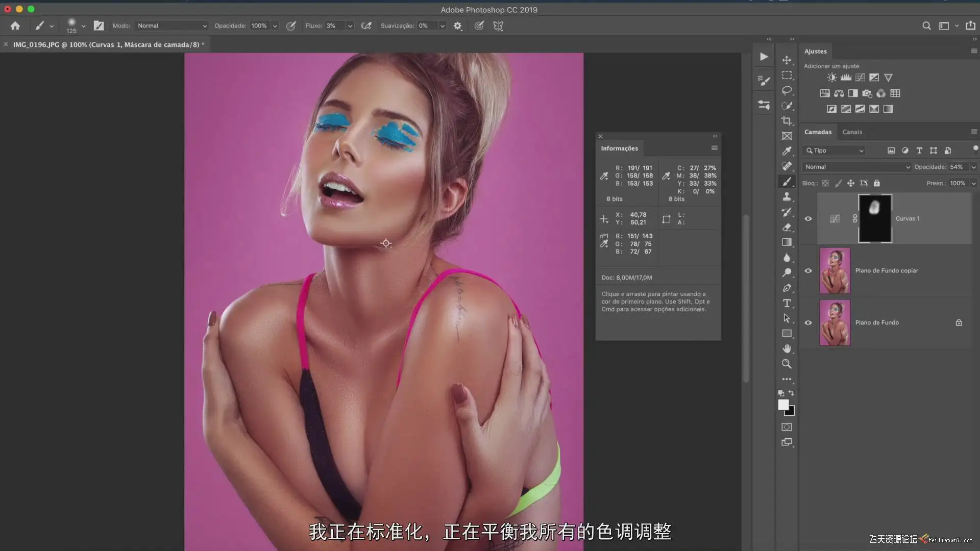Toggle Plano de Fundo layer visibility
Image resolution: width=980 pixels, height=551 pixels.
click(808, 322)
